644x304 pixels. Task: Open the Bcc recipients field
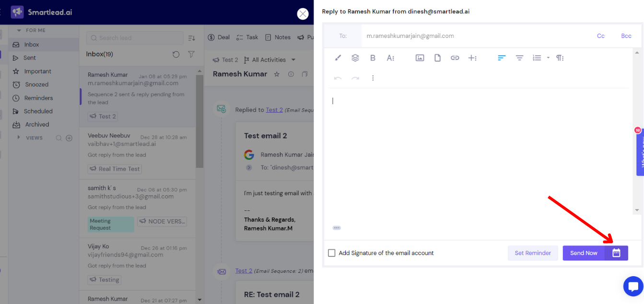(x=626, y=35)
